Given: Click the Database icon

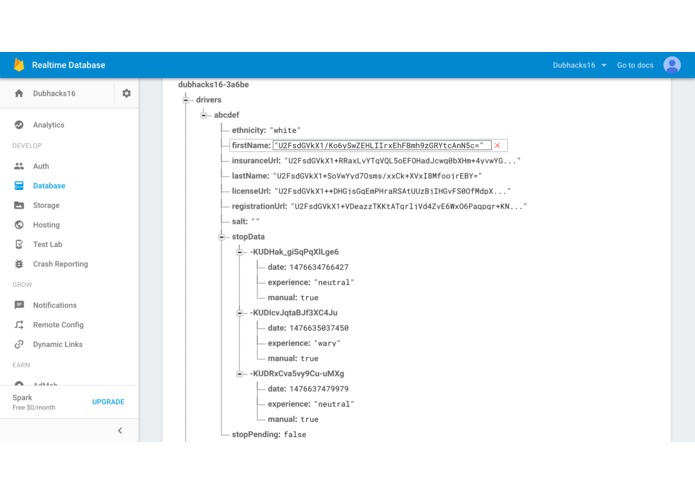Looking at the screenshot, I should (19, 186).
